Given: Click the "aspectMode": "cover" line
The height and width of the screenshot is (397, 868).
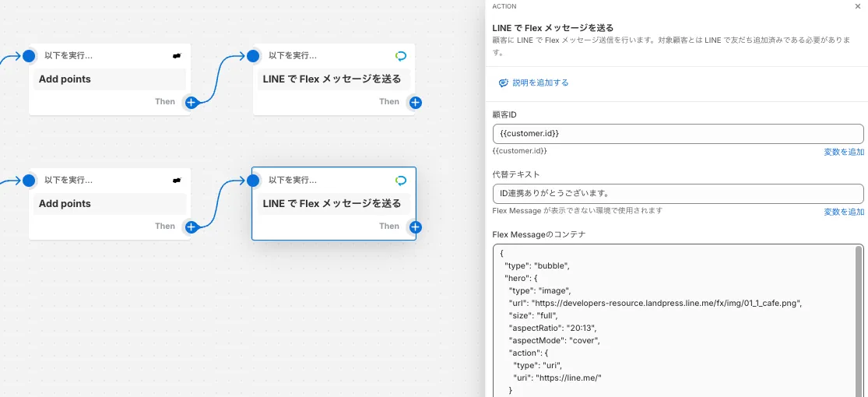Looking at the screenshot, I should point(554,341).
